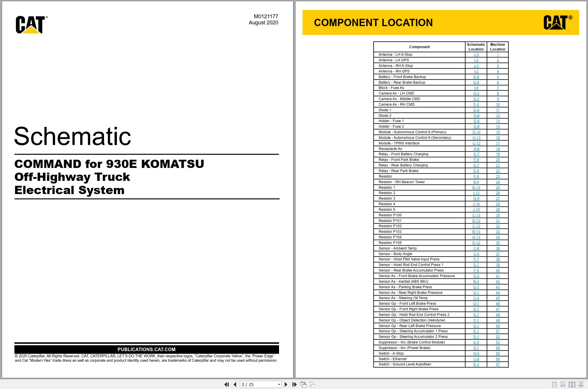
Task: Click the Schematic title text
Action: (73, 136)
